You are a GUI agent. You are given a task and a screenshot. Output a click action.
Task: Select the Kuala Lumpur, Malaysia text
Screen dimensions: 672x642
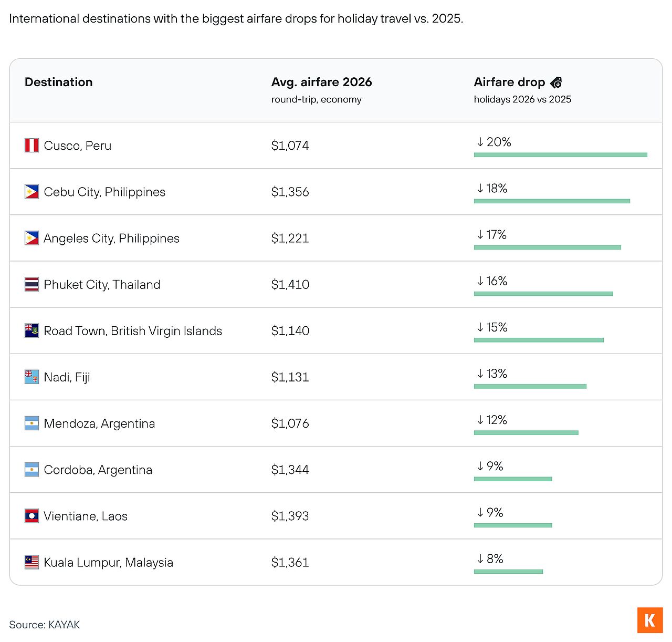(109, 562)
